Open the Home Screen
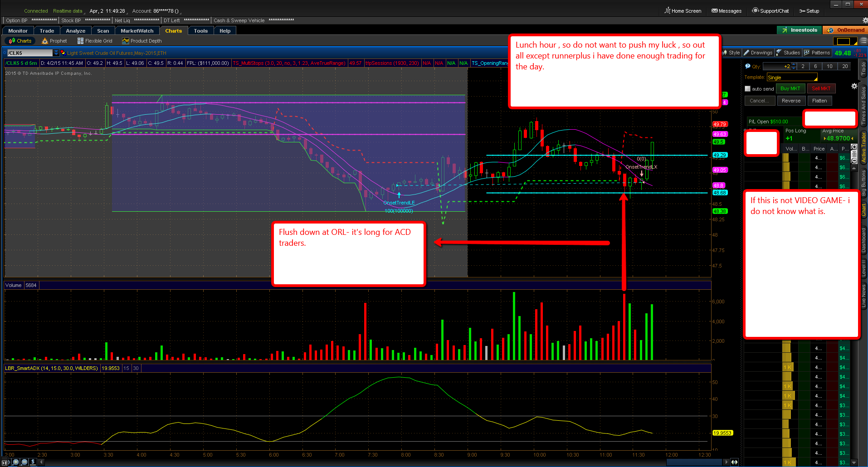Viewport: 868px width, 467px height. (x=683, y=11)
